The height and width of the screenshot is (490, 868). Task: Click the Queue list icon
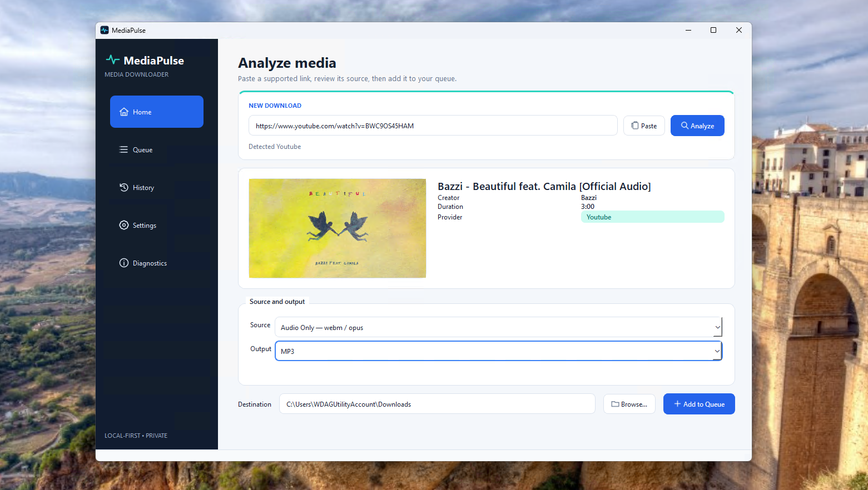(124, 149)
